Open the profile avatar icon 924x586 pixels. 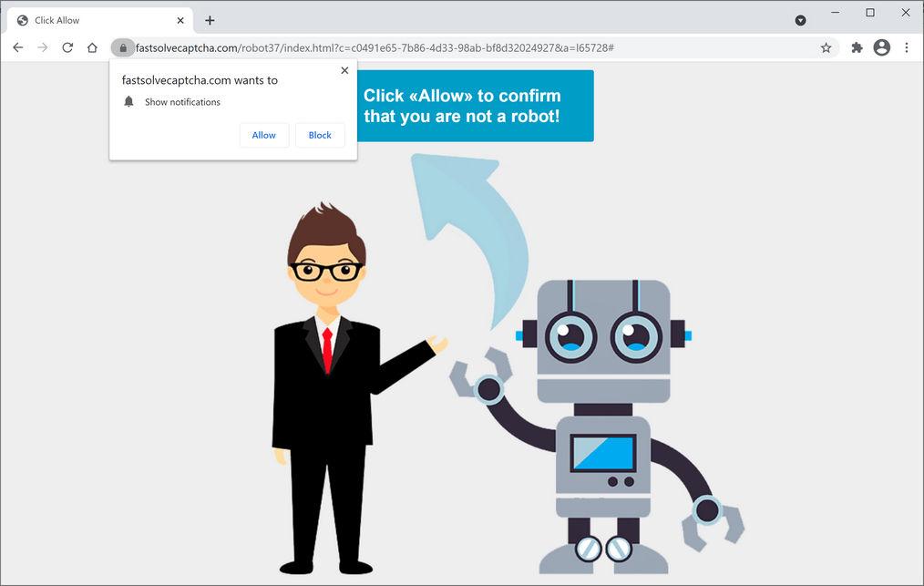click(881, 47)
